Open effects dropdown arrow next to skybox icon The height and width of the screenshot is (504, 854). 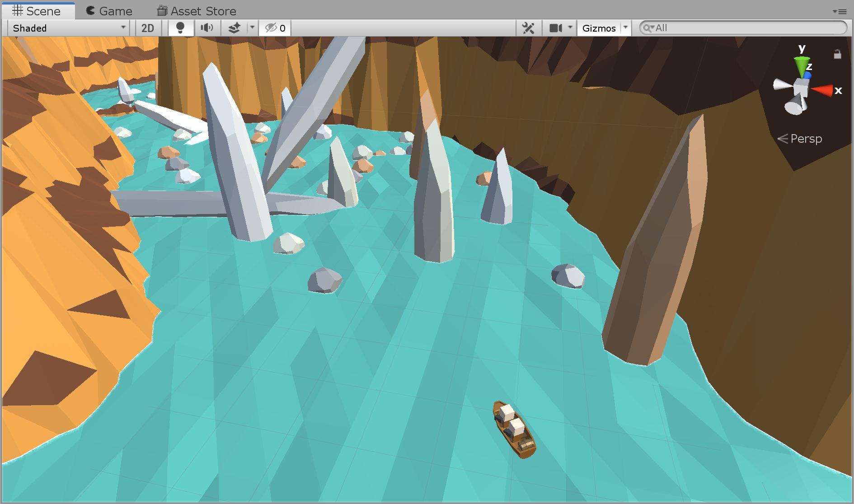click(x=252, y=28)
